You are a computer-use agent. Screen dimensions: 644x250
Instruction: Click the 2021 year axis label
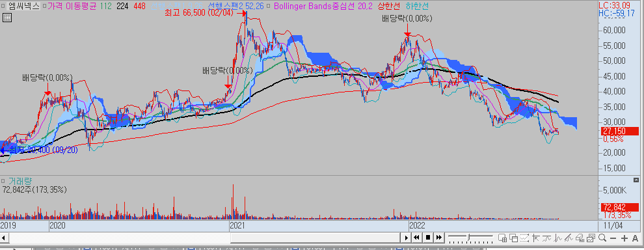(237, 225)
